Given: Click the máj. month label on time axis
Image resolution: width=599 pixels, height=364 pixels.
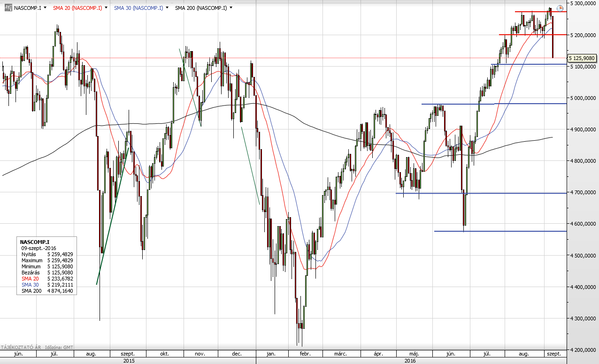Looking at the screenshot, I should (x=414, y=354).
